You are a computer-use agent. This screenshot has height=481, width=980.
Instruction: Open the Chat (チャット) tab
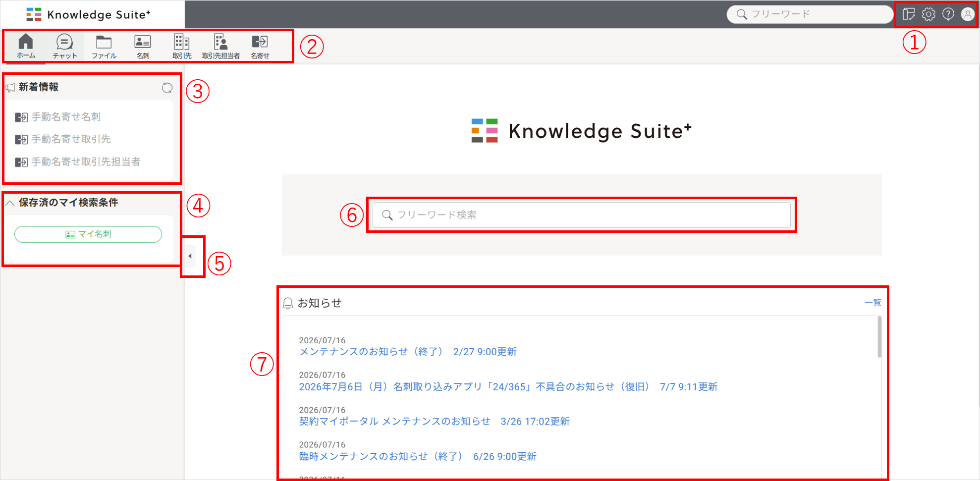point(64,47)
